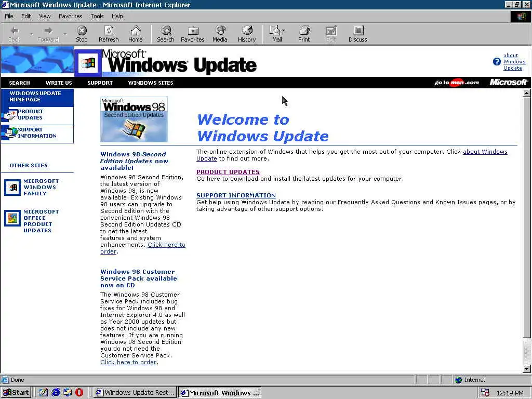
Task: Click Microsoft Office Product Updates icon
Action: click(12, 218)
